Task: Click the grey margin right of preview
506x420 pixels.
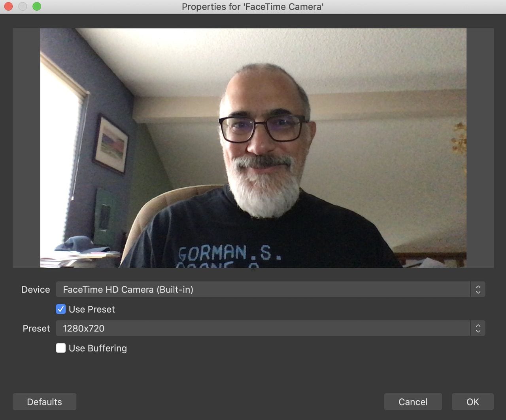Action: [x=480, y=148]
